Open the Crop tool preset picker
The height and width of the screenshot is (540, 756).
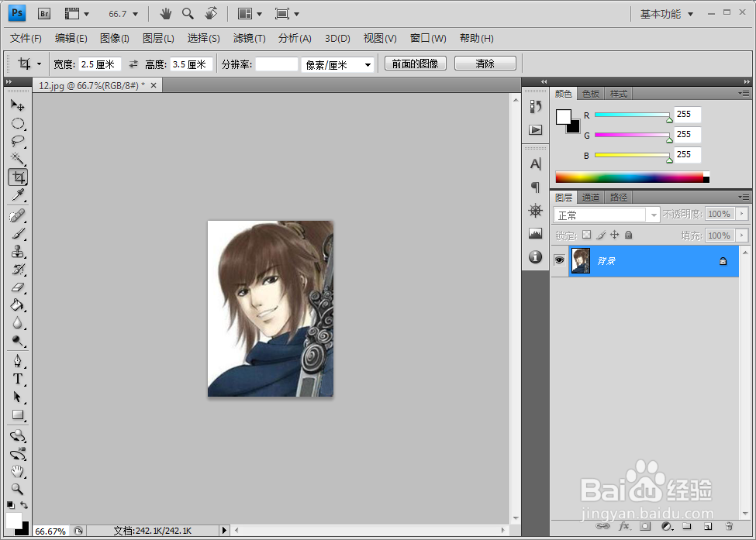39,64
